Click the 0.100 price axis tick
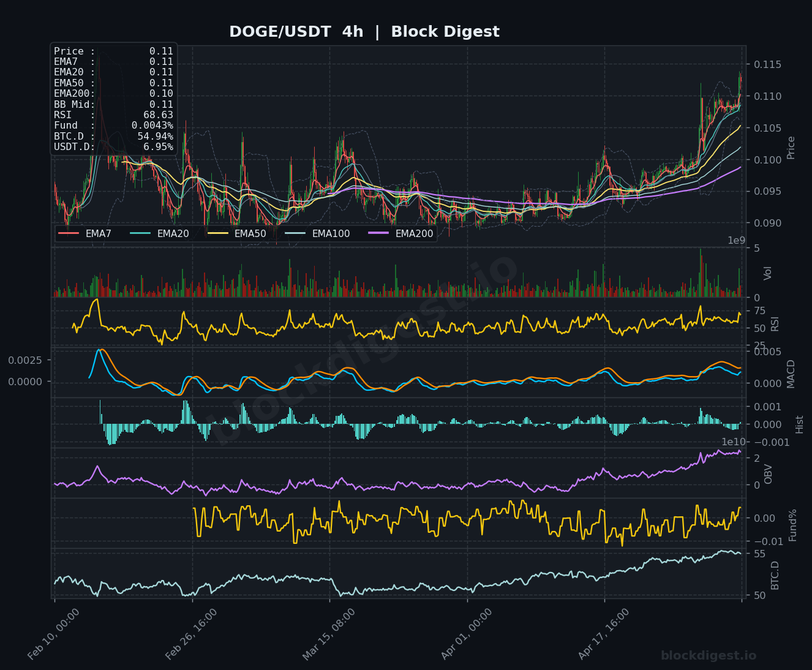The height and width of the screenshot is (670, 812). [767, 160]
